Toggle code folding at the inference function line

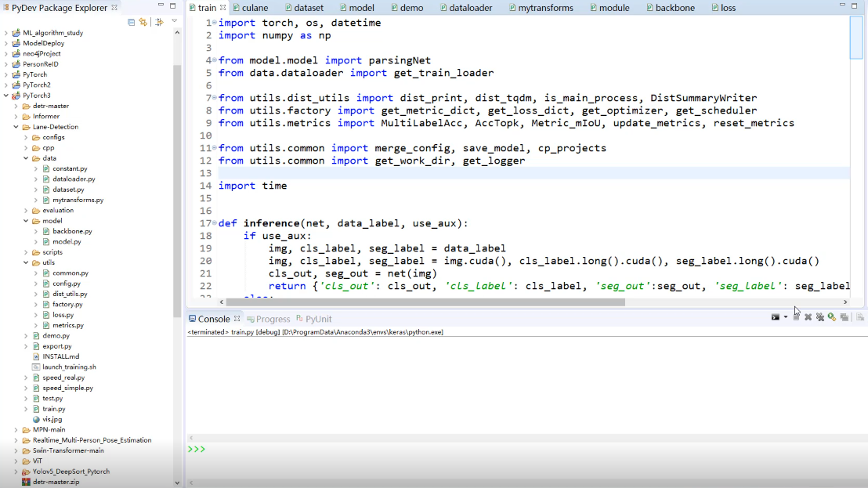(x=214, y=223)
